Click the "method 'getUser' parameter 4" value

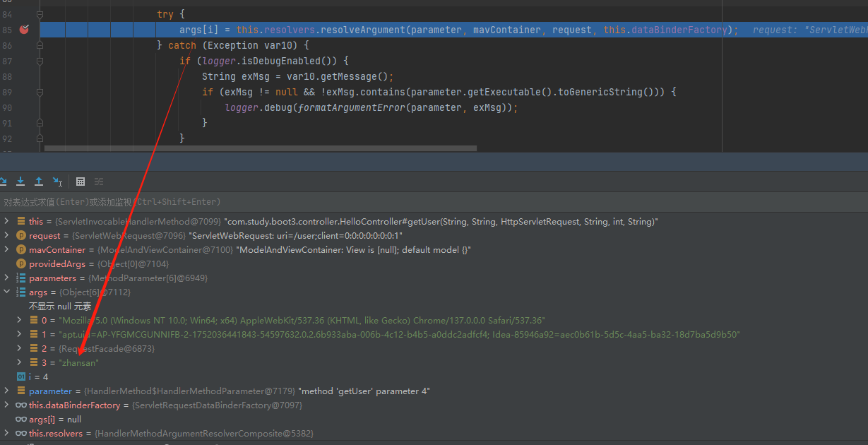click(364, 391)
